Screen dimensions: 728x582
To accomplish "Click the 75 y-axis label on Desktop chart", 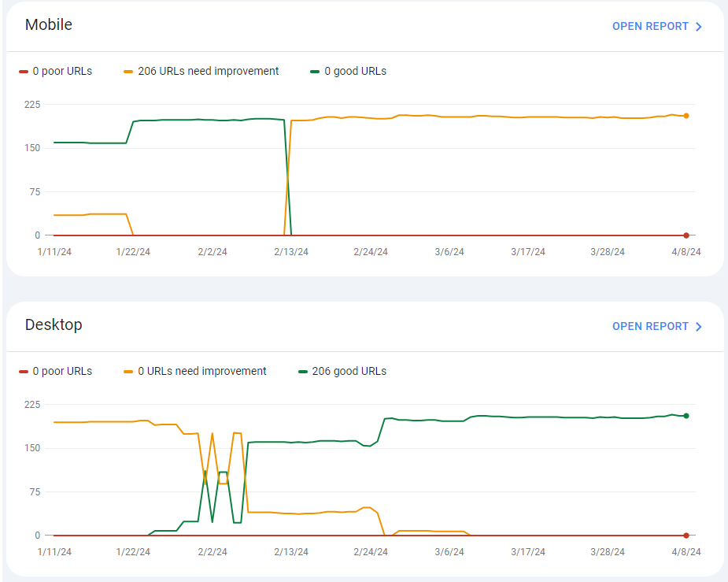I will [x=35, y=492].
